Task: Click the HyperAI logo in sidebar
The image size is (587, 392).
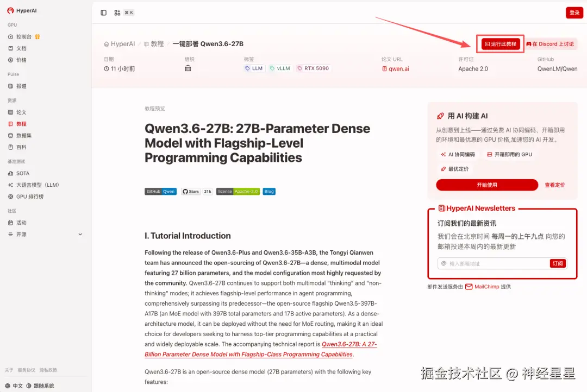Action: tap(22, 10)
